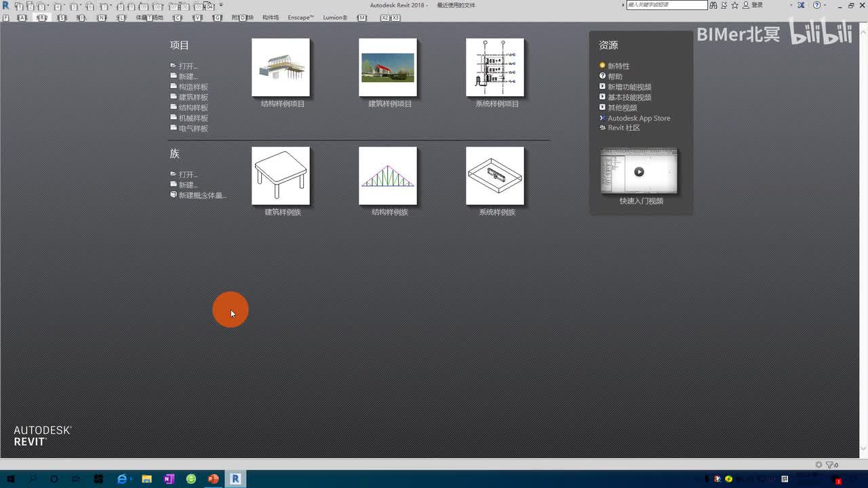Expand the Quick Access Toolbar customize arrow
868x488 pixels.
click(221, 5)
